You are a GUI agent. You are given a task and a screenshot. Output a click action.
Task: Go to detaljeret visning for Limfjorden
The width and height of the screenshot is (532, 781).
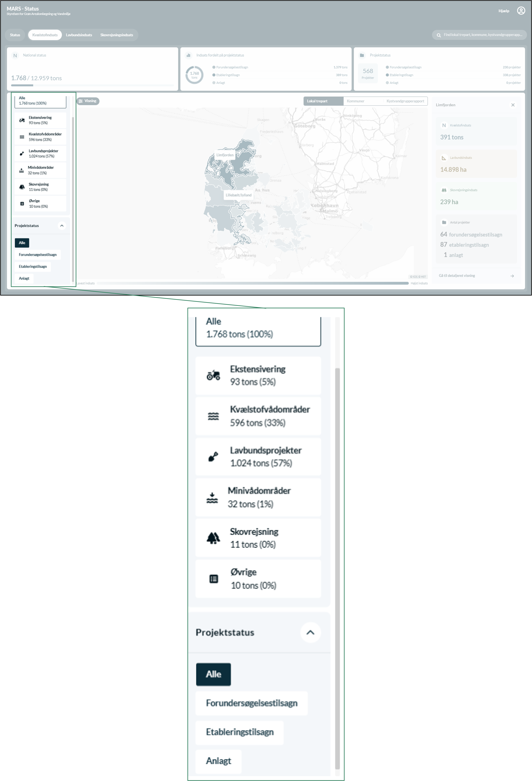coord(476,276)
